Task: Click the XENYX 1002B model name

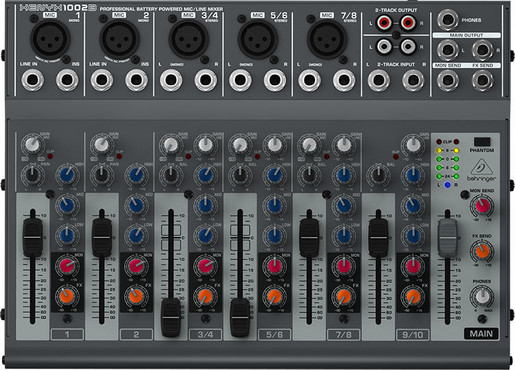Action: (58, 8)
